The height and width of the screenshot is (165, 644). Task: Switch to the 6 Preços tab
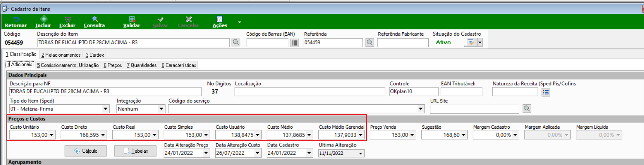pos(113,65)
